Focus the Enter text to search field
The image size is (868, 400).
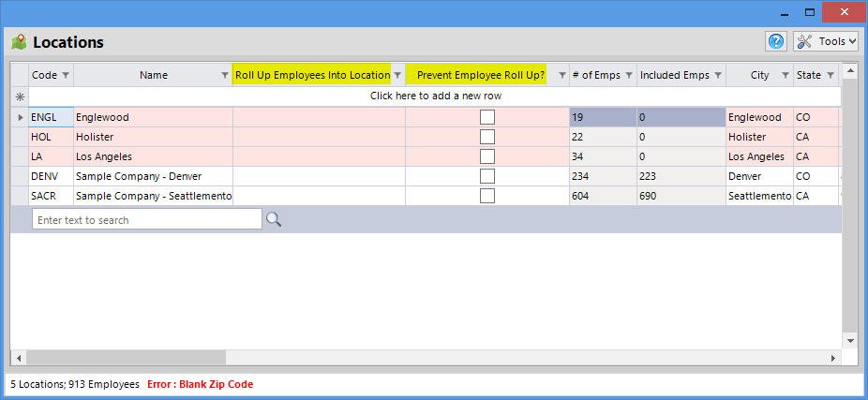(146, 219)
